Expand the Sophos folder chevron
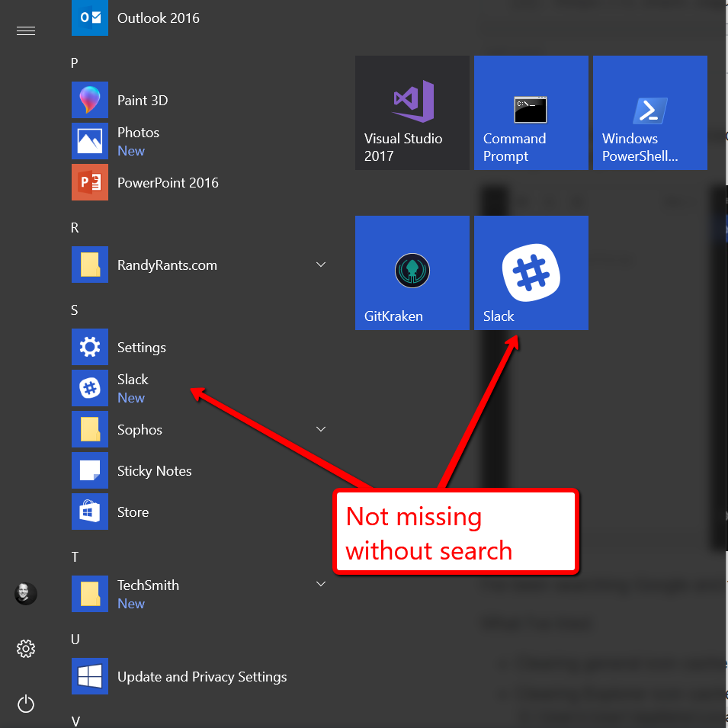This screenshot has width=728, height=728. pyautogui.click(x=321, y=429)
